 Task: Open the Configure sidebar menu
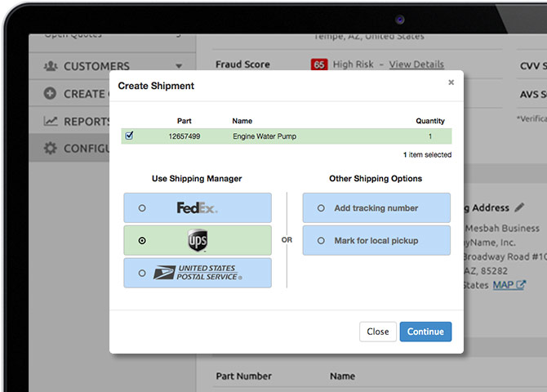69,148
